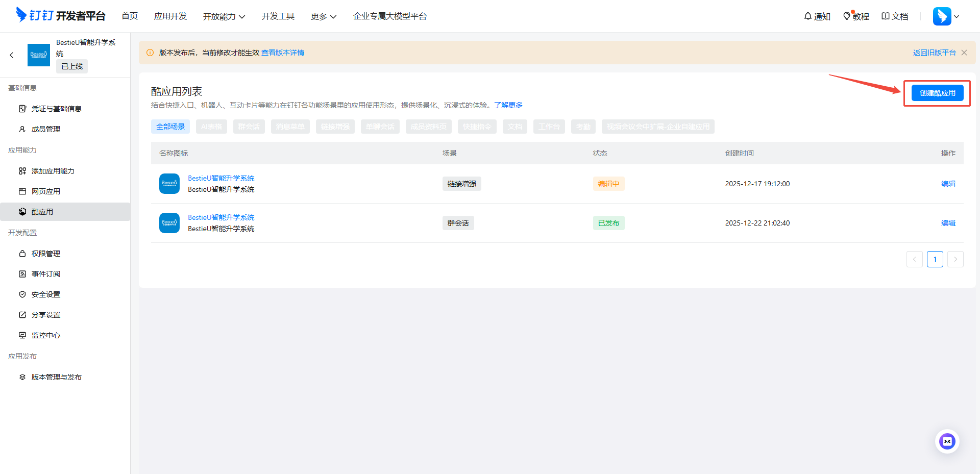Open the notification bell icon
Screen dimensions: 980x474
(808, 16)
